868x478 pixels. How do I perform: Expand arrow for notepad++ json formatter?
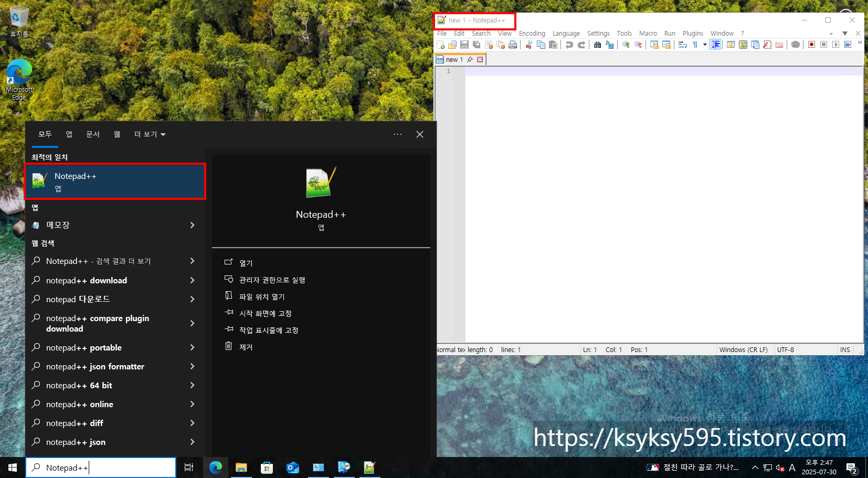[x=192, y=366]
